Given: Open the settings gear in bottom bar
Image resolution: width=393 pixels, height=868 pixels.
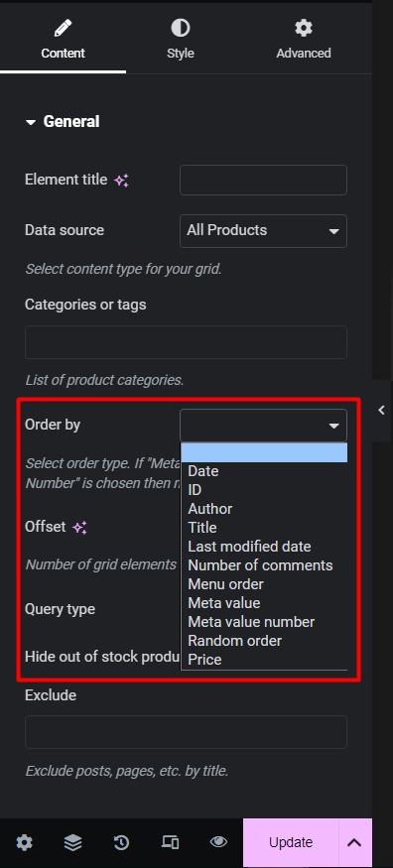Looking at the screenshot, I should 24,842.
